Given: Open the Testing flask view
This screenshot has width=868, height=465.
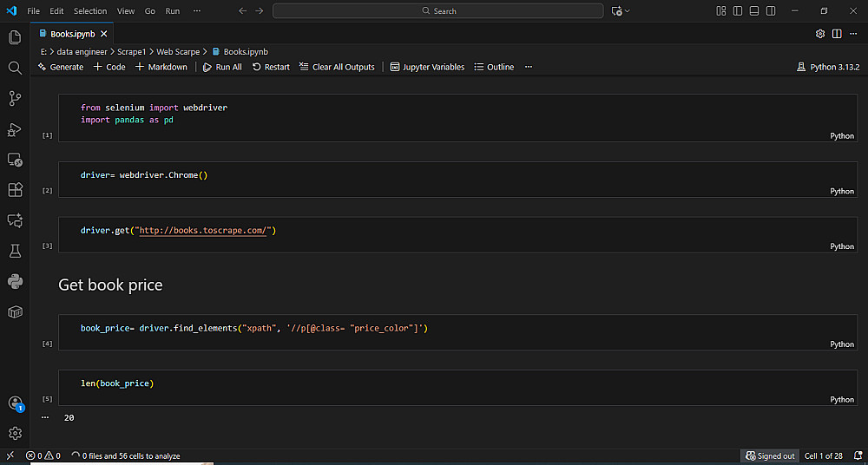Looking at the screenshot, I should pos(15,250).
